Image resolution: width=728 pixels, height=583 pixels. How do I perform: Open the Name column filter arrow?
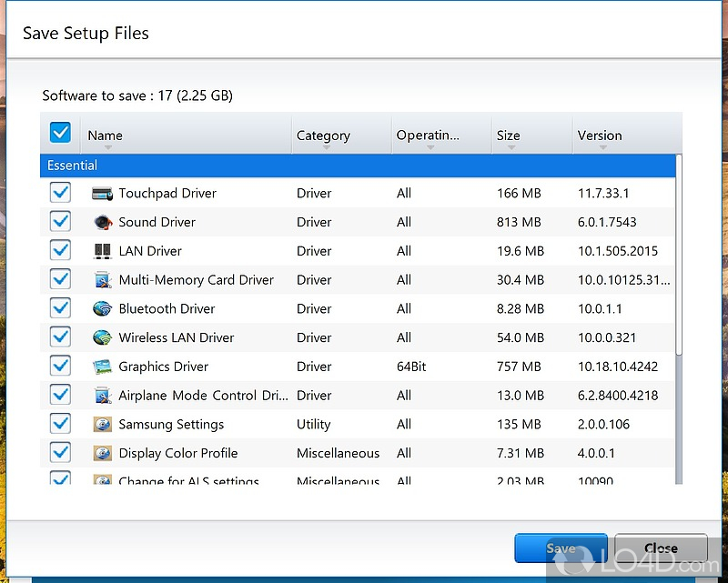point(107,147)
